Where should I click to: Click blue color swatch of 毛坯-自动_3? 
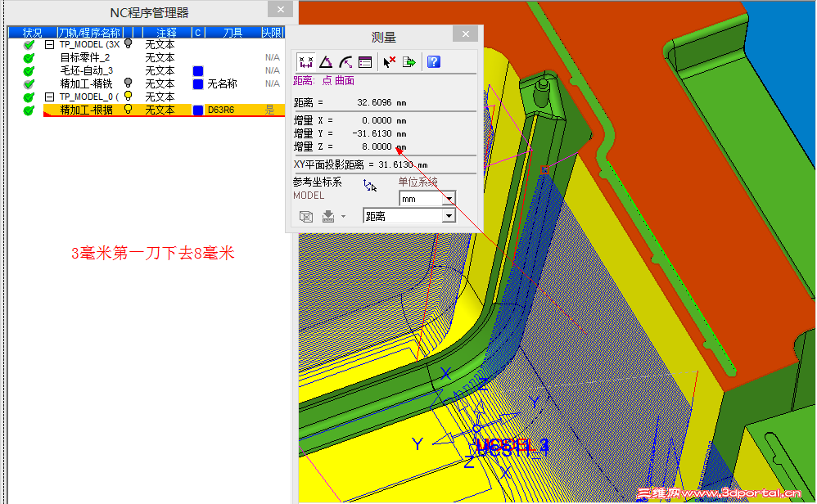pos(198,71)
